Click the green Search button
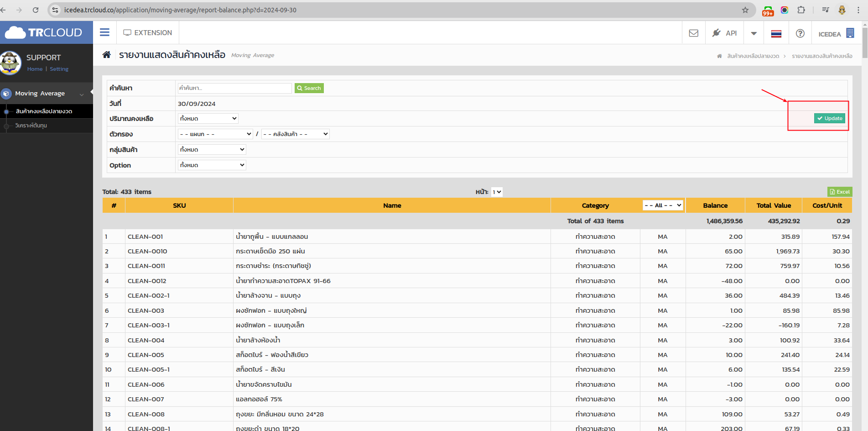Image resolution: width=868 pixels, height=431 pixels. pyautogui.click(x=309, y=88)
